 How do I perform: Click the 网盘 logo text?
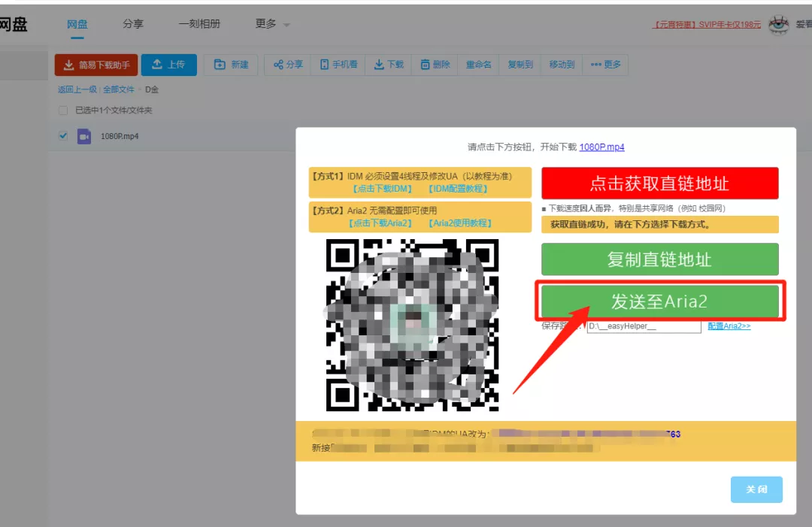[14, 24]
